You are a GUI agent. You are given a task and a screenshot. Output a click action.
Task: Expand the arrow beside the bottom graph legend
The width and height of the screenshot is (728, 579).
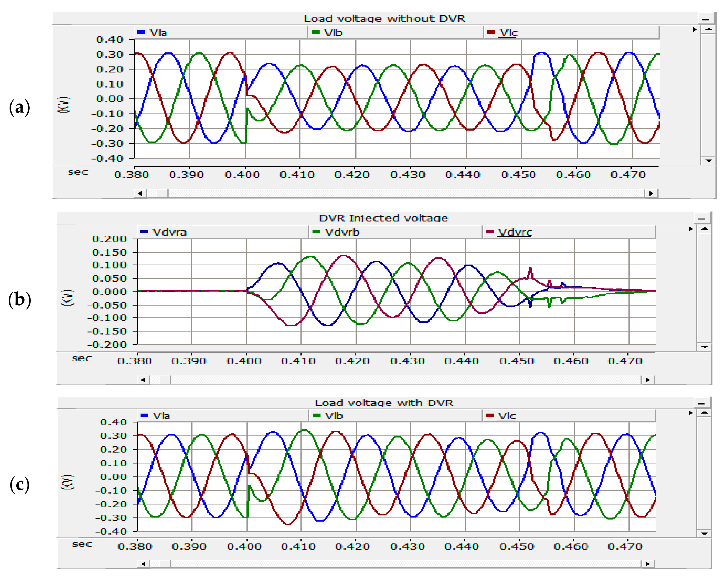(691, 413)
